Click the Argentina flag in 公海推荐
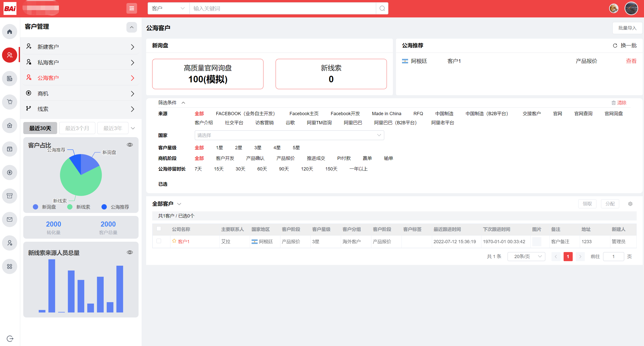This screenshot has height=346, width=644. click(x=405, y=61)
